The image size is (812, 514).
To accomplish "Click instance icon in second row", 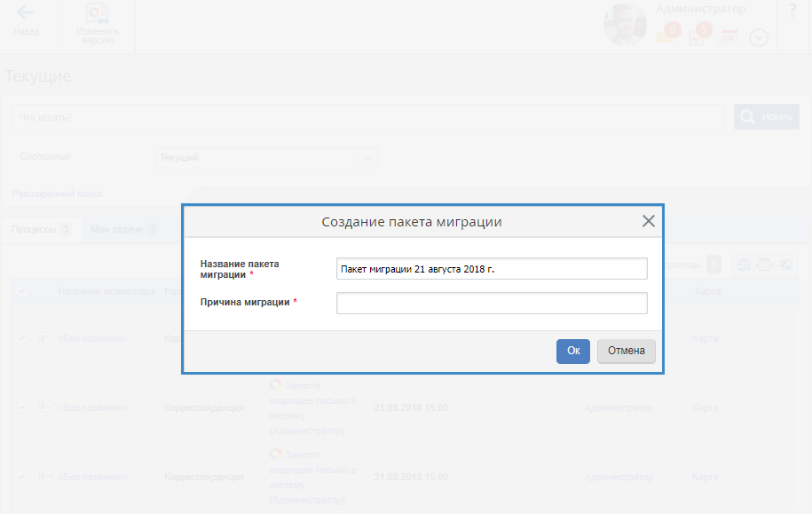I will (x=45, y=407).
